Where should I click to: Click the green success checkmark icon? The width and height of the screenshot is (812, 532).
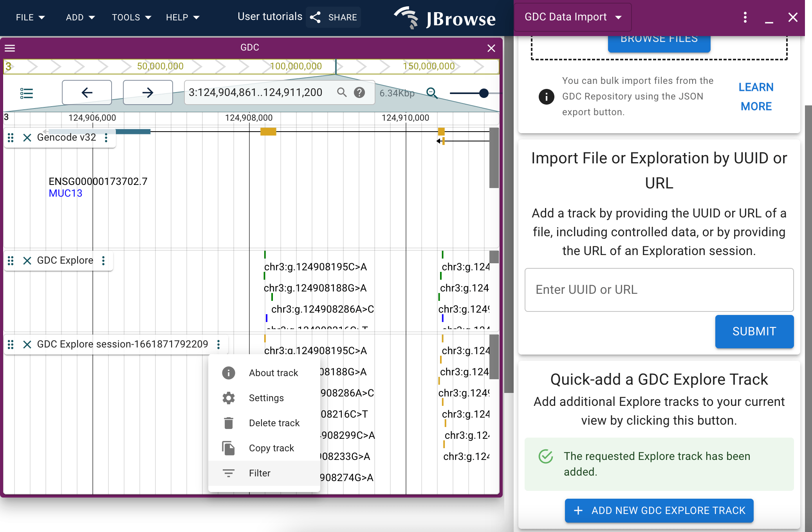click(546, 456)
